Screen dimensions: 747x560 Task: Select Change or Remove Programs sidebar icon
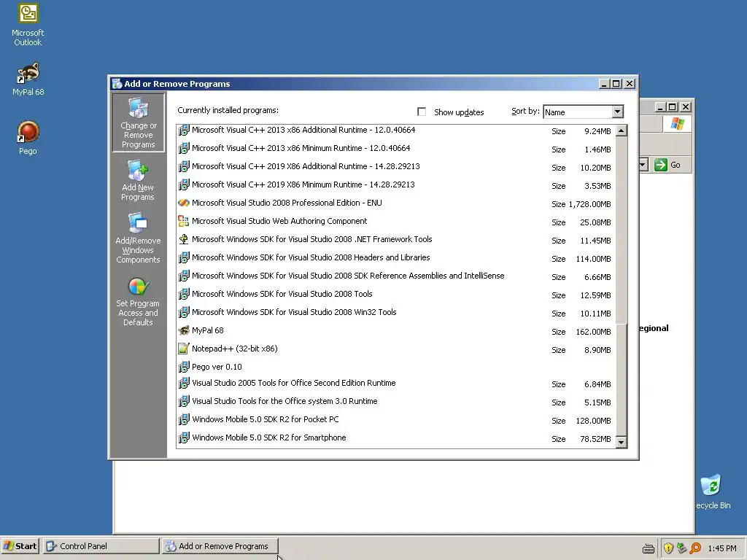coord(138,122)
